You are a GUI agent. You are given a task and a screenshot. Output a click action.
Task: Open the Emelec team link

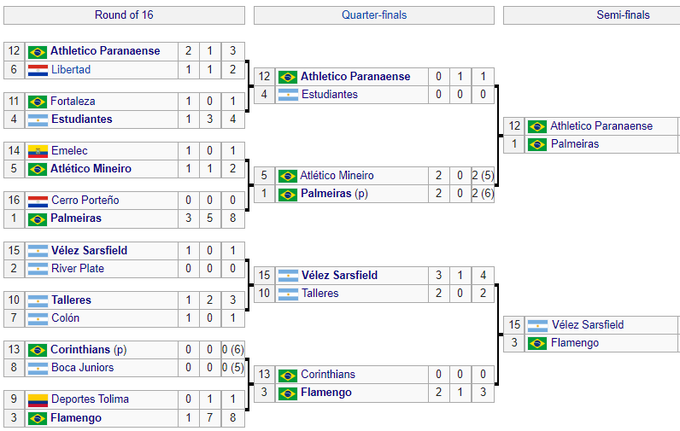coord(70,151)
